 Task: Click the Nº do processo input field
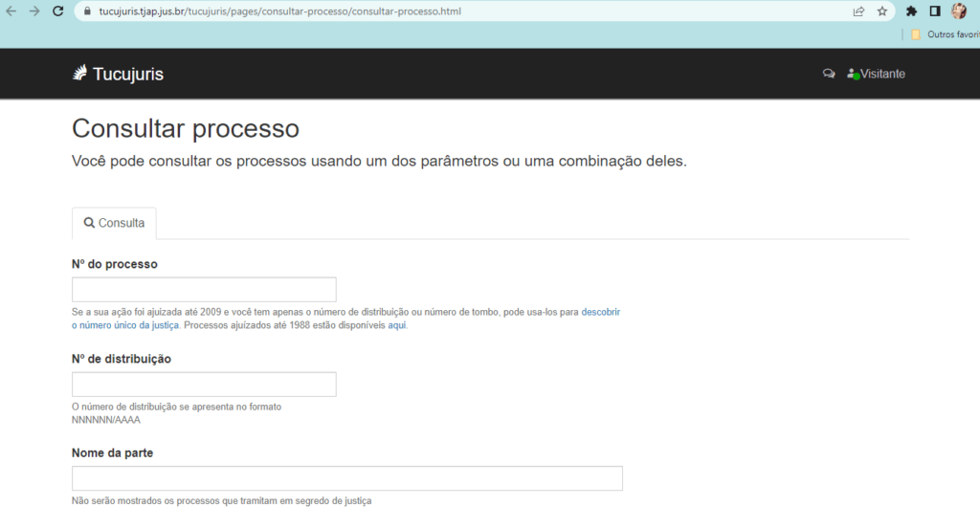coord(204,290)
